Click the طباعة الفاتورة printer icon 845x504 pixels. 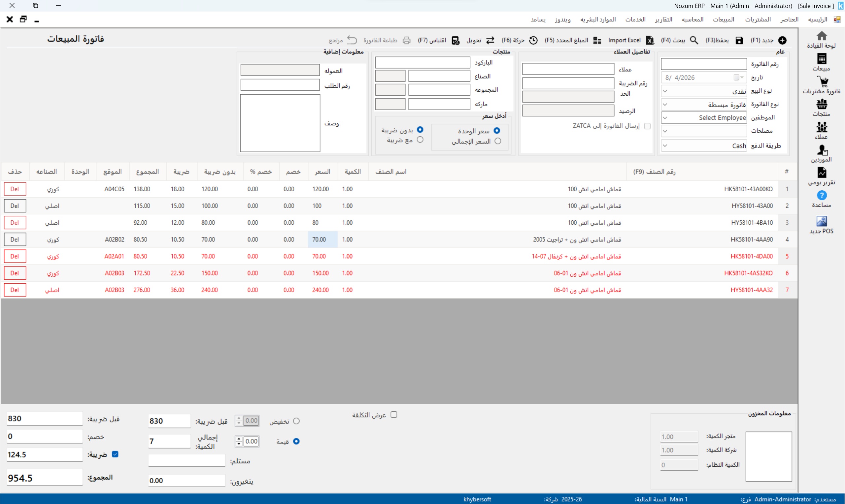[x=406, y=41]
